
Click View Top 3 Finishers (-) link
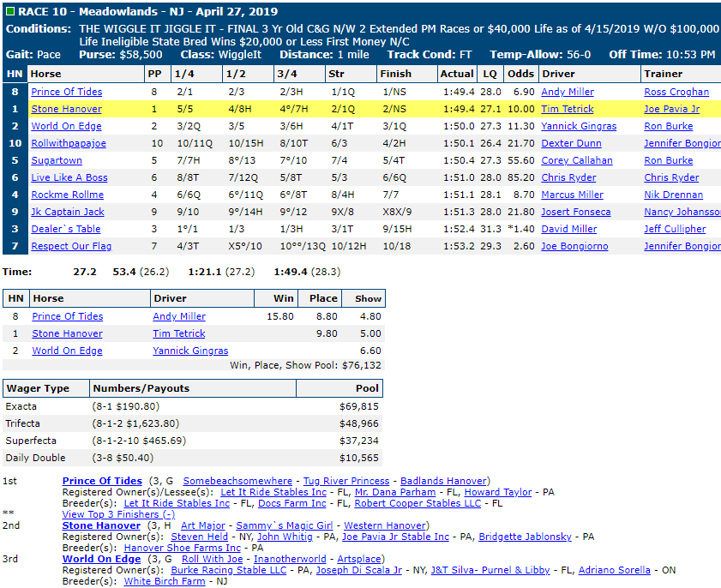(118, 514)
